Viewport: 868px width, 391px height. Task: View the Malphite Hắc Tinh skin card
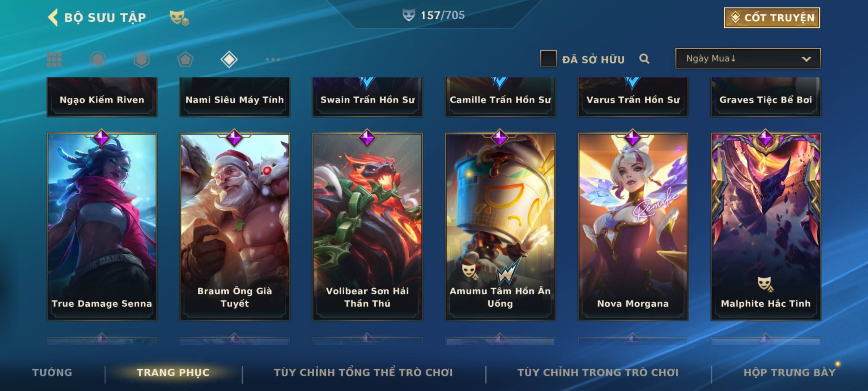click(766, 227)
